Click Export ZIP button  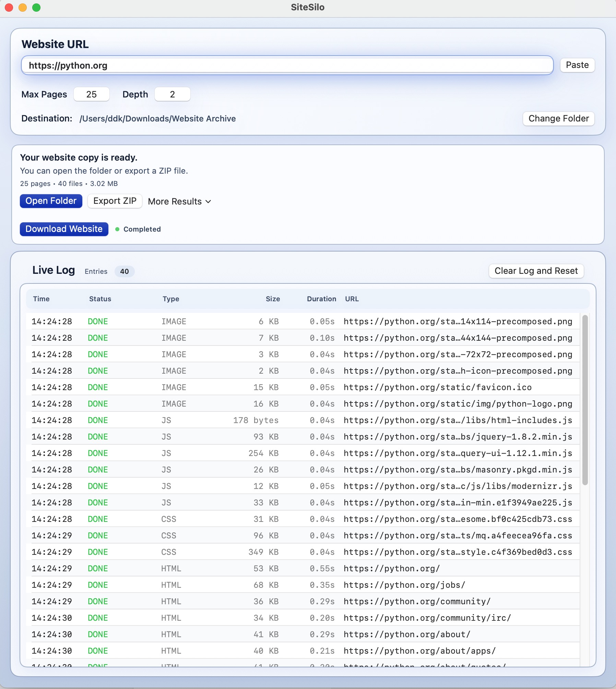(x=115, y=201)
